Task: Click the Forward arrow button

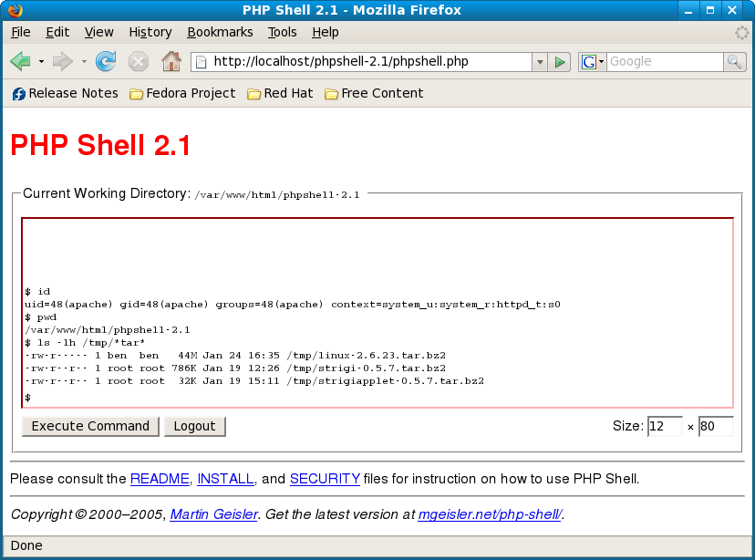Action: 63,62
